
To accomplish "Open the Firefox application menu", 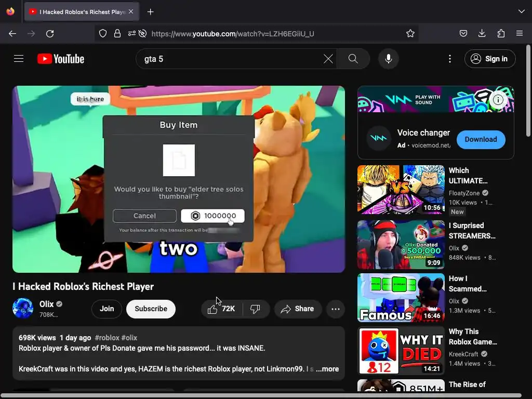I will tap(520, 33).
